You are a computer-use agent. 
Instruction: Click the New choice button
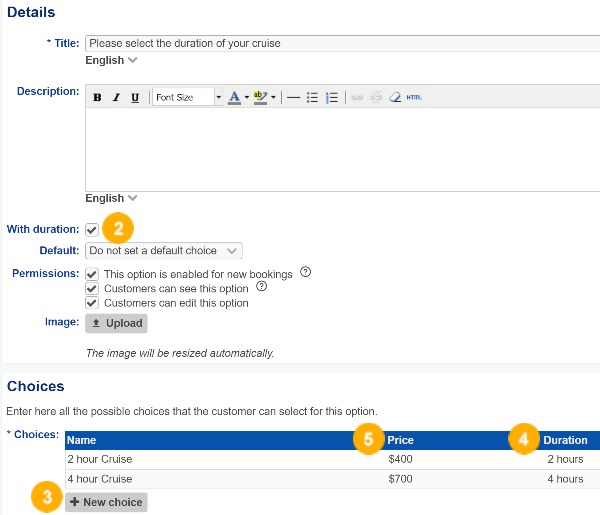tap(106, 502)
